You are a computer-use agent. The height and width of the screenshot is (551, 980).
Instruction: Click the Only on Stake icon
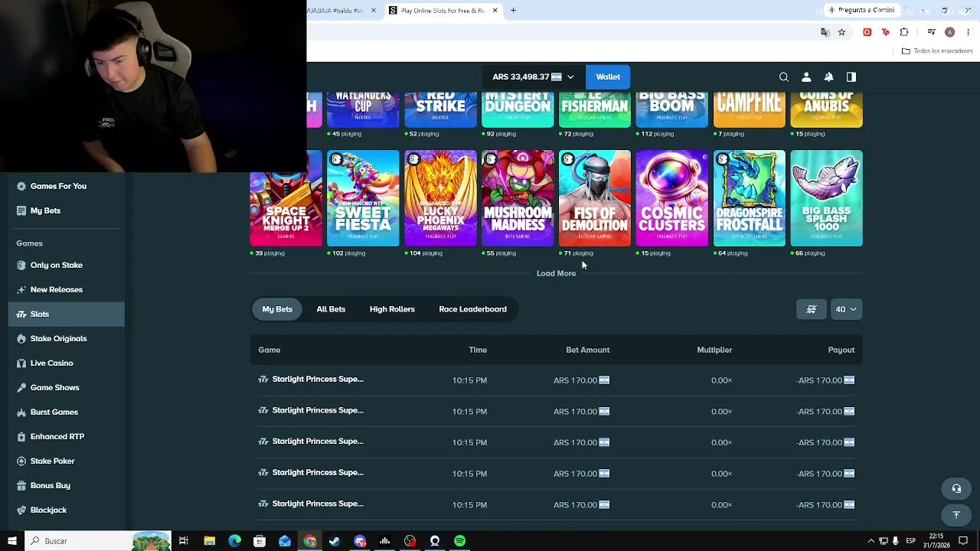(21, 265)
